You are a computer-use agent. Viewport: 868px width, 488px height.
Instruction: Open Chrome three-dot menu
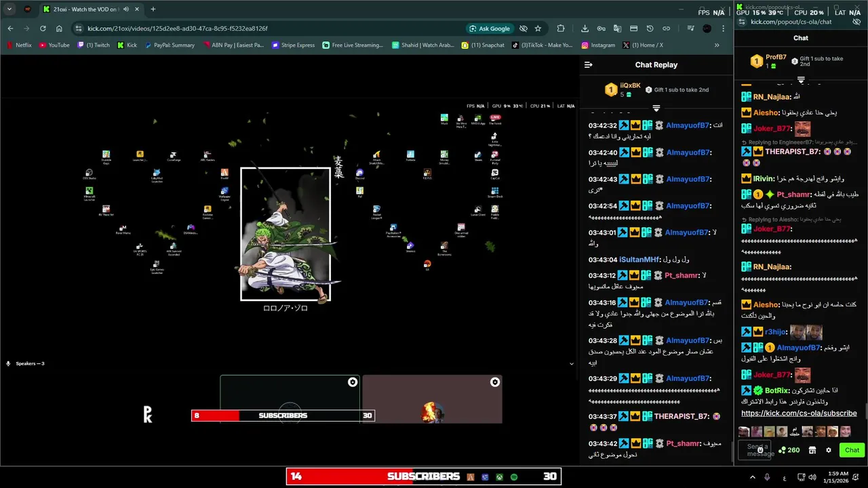724,28
